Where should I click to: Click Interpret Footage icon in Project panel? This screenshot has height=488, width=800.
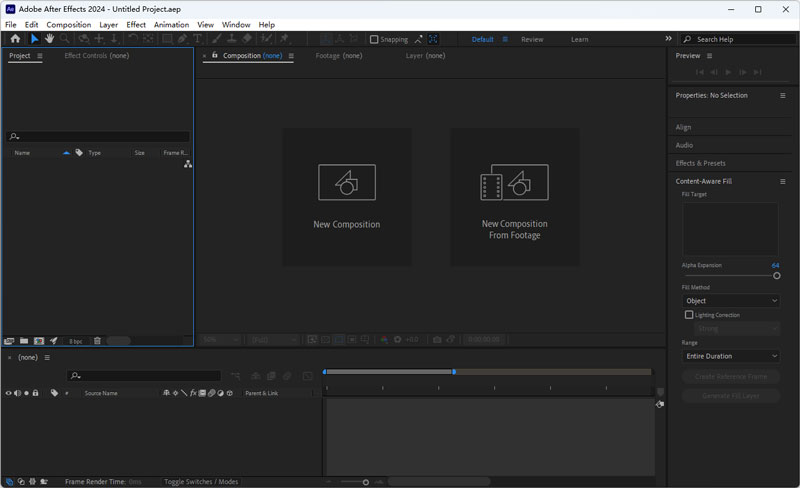[x=9, y=341]
